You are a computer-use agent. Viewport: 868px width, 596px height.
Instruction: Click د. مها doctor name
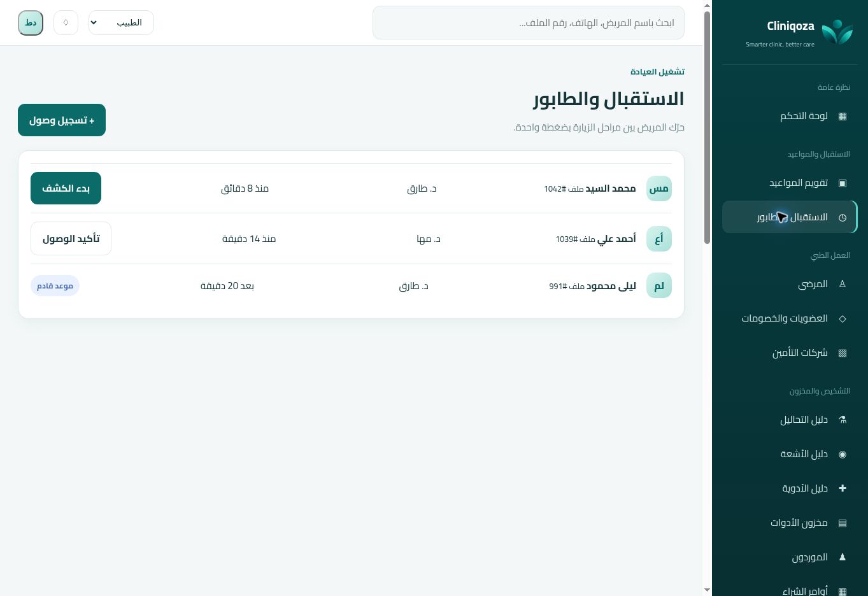(429, 239)
